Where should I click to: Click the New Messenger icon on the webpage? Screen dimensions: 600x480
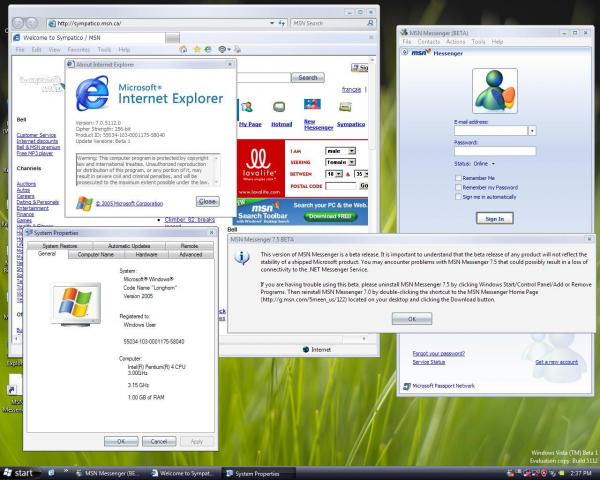point(312,104)
